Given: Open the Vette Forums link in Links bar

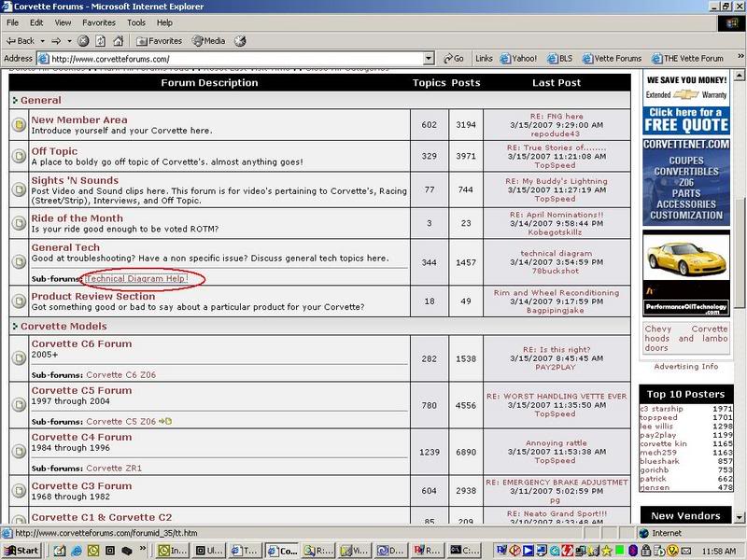Looking at the screenshot, I should tap(613, 59).
